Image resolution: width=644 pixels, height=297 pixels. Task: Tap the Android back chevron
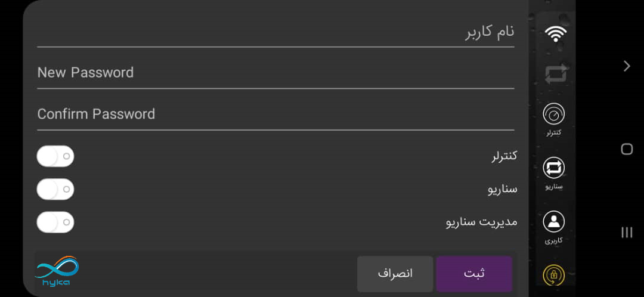[x=627, y=66]
